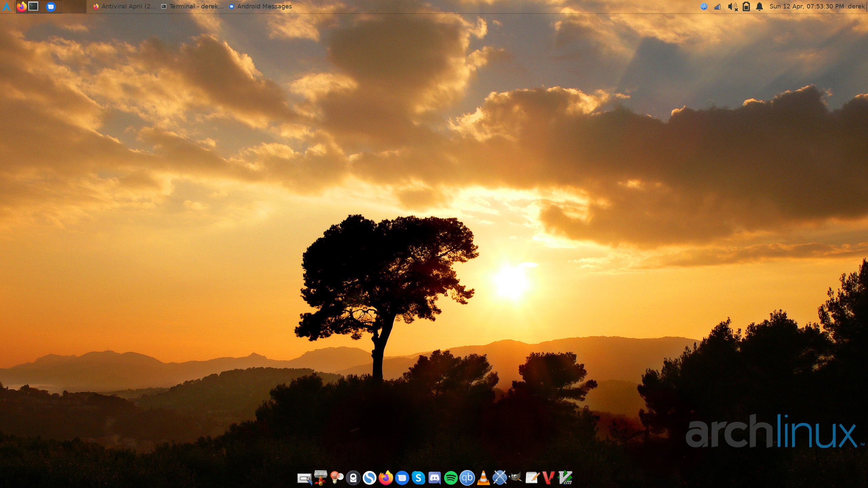Click the clock showing Sun 12 Apr

pos(807,6)
